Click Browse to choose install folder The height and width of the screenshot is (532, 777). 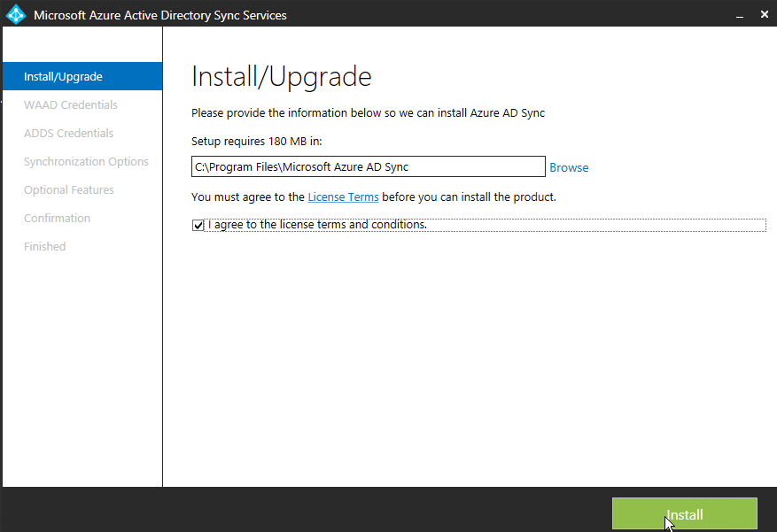pyautogui.click(x=569, y=167)
